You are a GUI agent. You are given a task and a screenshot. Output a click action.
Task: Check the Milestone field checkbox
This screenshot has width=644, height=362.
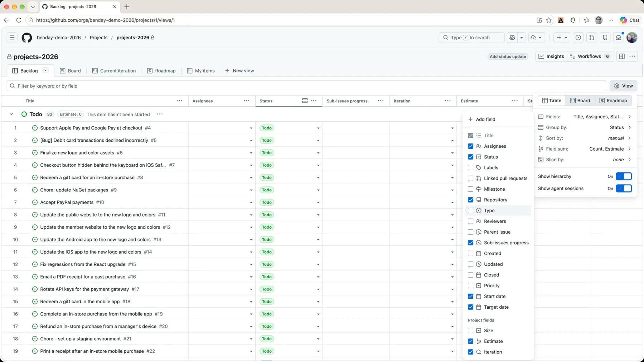tap(470, 189)
